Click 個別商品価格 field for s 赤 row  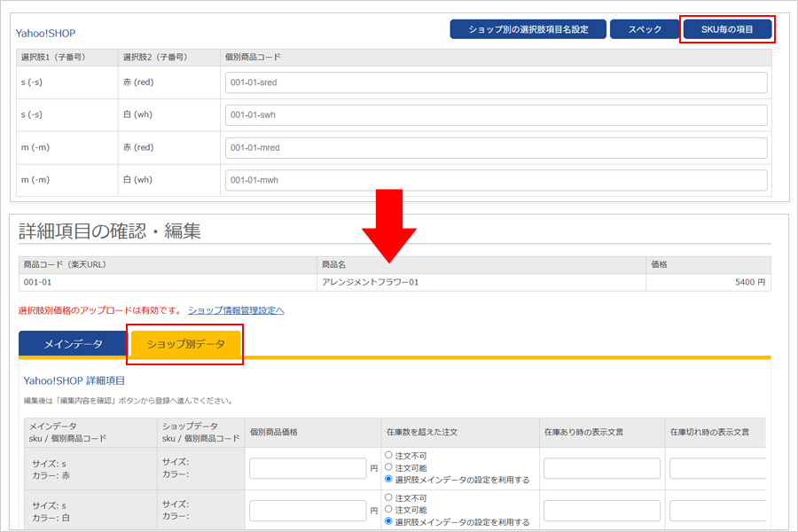(x=308, y=468)
